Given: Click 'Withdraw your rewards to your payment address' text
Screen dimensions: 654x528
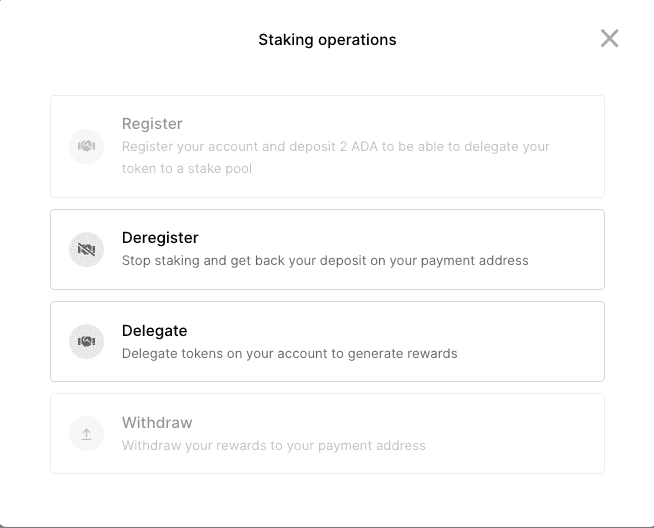Looking at the screenshot, I should 273,445.
